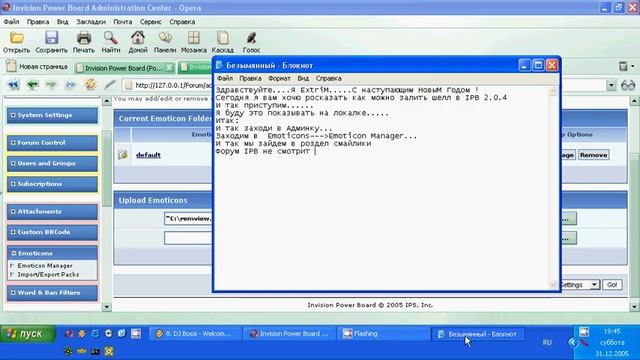Open the address bar dropdown arrow
640x360 pixels.
coord(611,85)
